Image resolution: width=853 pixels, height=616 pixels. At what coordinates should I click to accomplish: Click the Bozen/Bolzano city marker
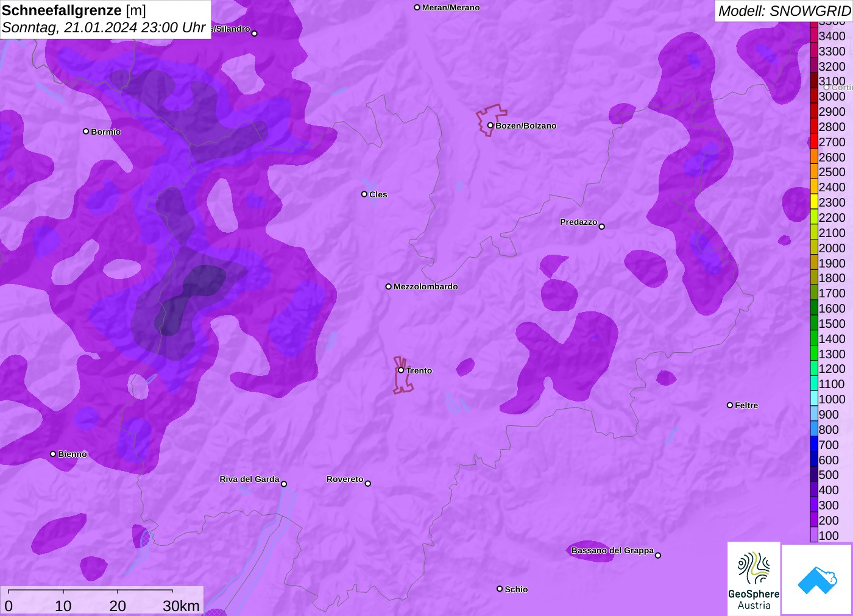(490, 126)
